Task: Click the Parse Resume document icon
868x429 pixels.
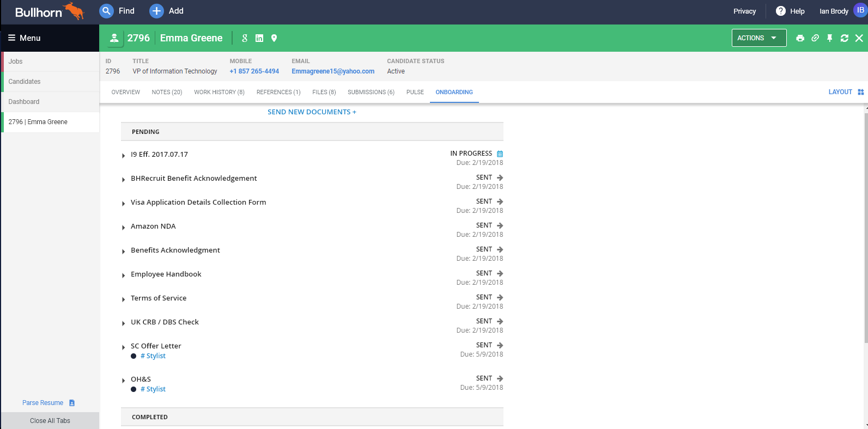Action: coord(72,403)
